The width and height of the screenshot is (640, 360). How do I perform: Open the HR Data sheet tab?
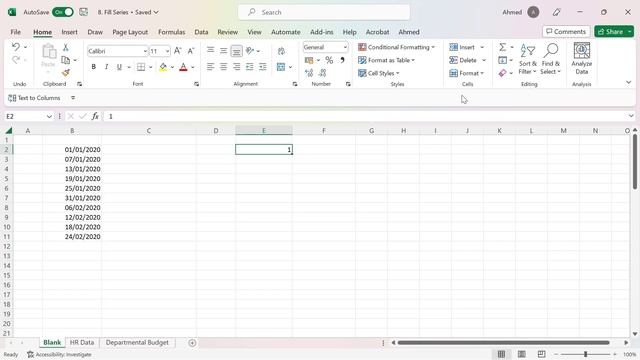coord(82,342)
